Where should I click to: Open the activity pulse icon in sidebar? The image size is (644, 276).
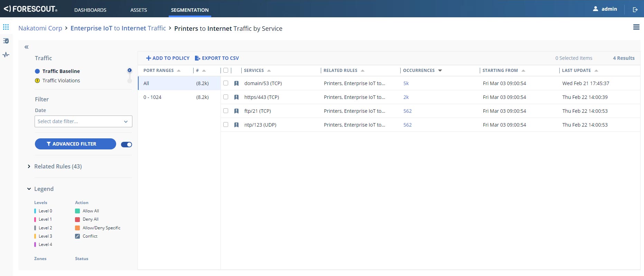pyautogui.click(x=6, y=55)
